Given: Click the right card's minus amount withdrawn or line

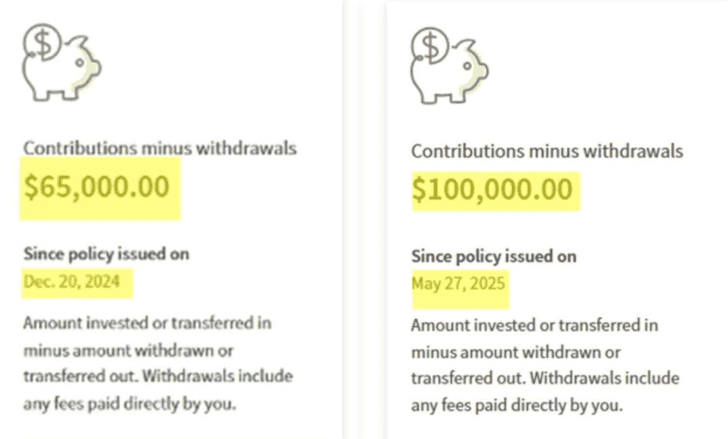Looking at the screenshot, I should pos(516,353).
